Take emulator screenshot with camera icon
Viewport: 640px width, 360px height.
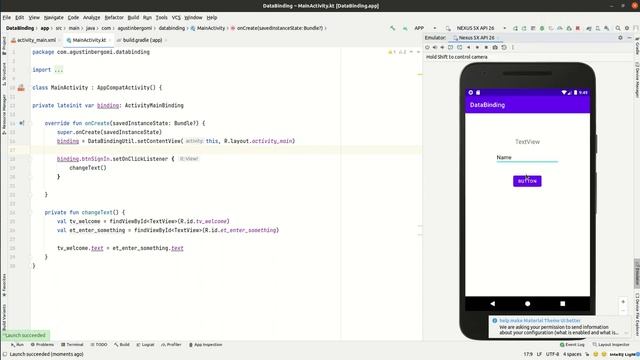[495, 47]
